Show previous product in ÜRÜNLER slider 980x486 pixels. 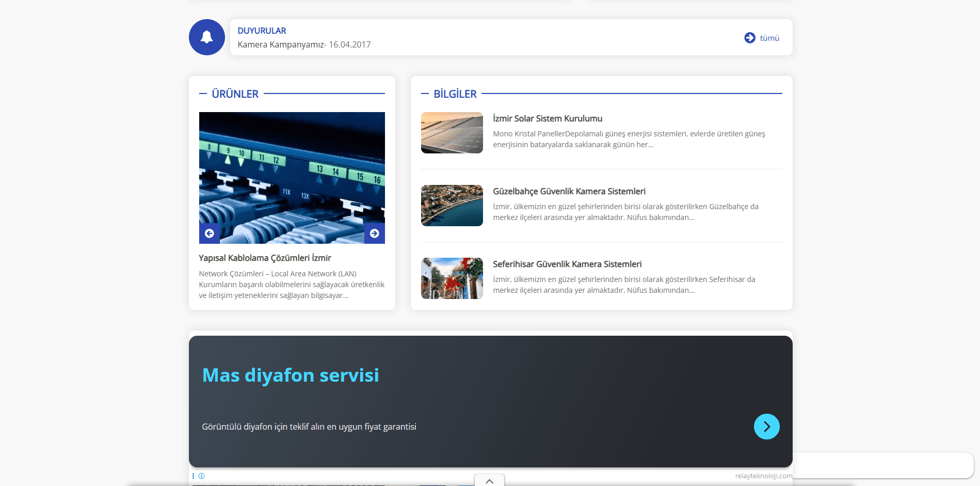point(210,233)
